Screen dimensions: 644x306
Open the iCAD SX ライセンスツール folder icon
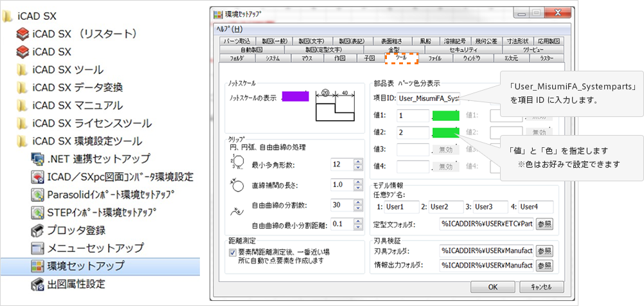[22, 123]
